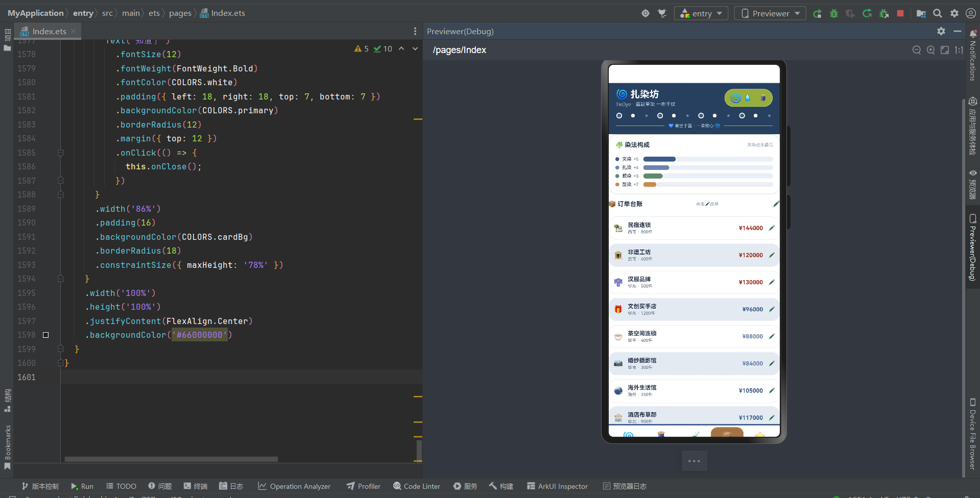Edit the 民宿连锁 order with pencil icon

coord(772,228)
